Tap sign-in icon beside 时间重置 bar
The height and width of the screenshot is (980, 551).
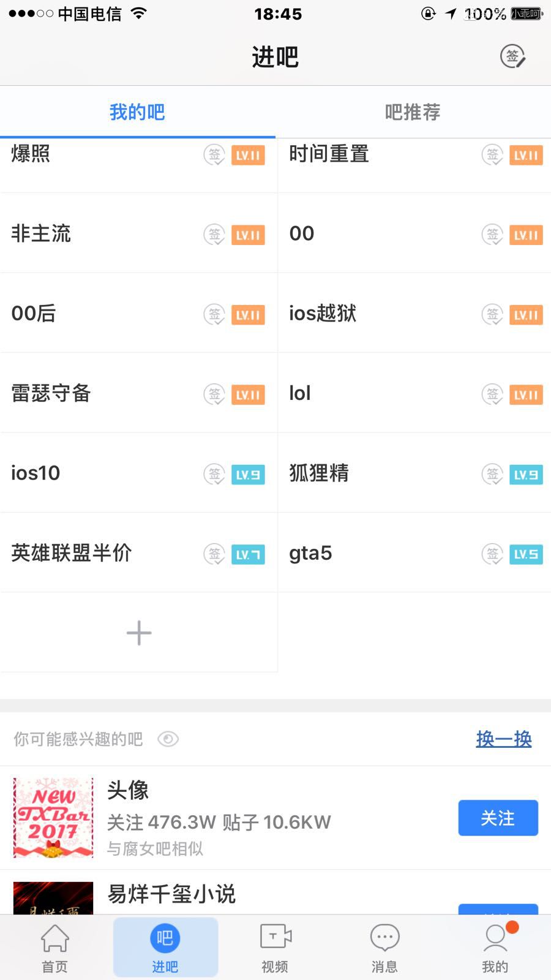[x=492, y=155]
